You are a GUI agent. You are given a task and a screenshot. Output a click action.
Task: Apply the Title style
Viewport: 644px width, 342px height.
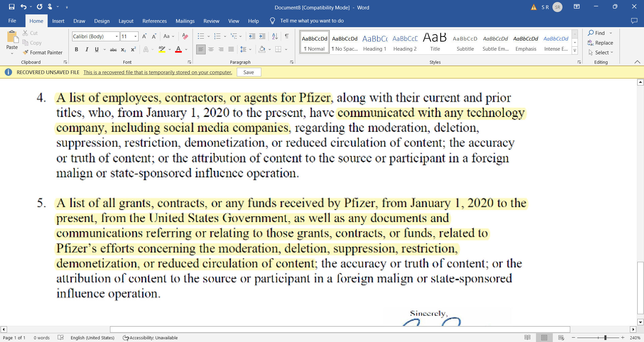(x=435, y=42)
